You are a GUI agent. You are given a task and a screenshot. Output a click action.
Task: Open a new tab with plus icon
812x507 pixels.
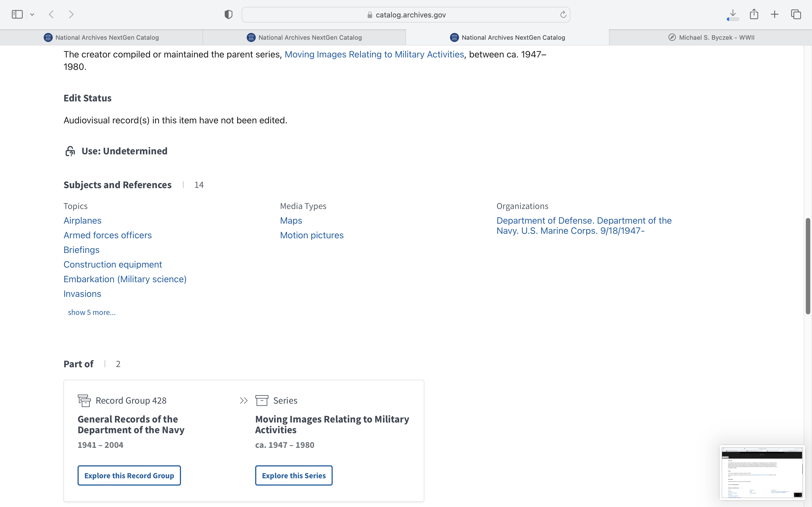[775, 14]
